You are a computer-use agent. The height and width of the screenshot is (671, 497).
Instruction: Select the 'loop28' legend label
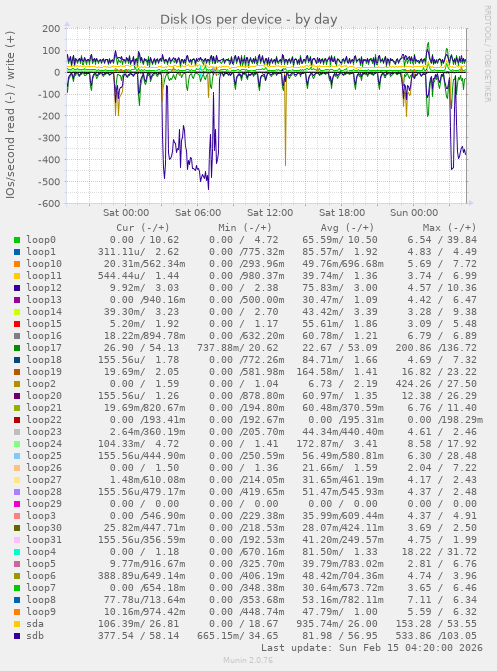point(44,492)
